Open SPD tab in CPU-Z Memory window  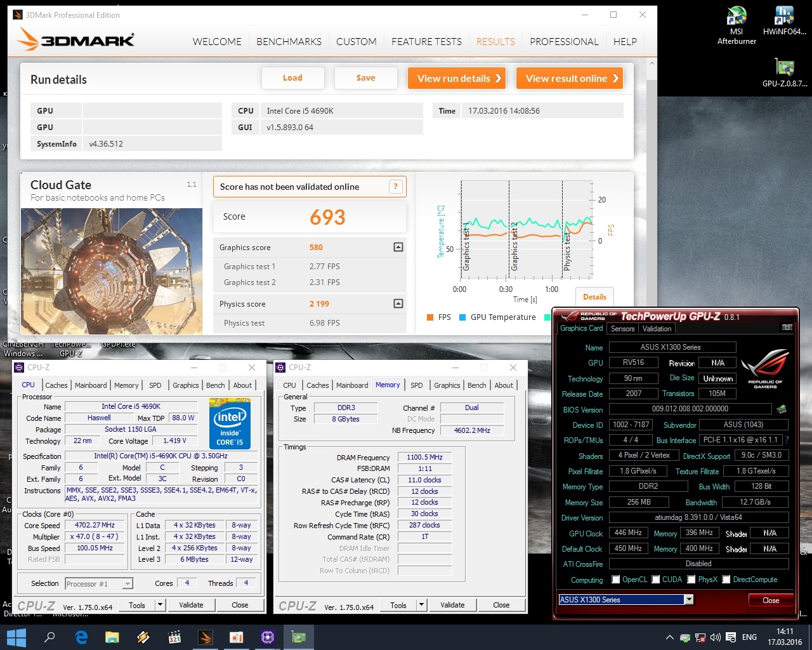[x=416, y=385]
